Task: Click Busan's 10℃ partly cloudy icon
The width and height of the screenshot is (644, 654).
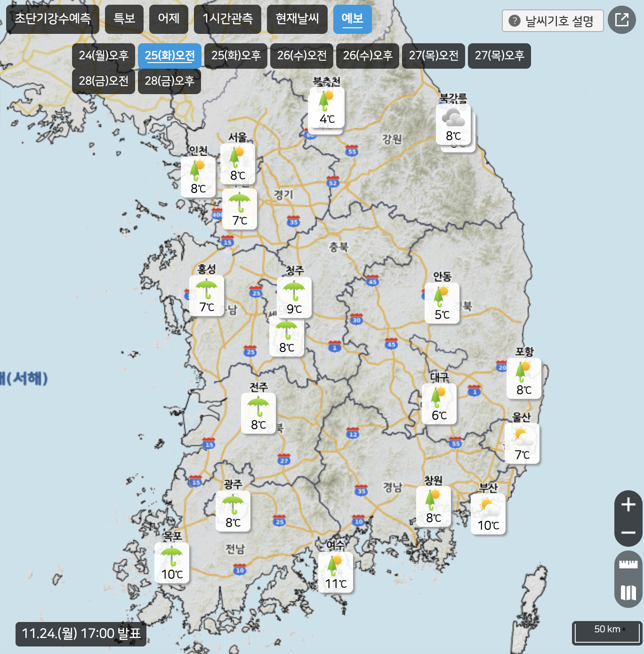Action: pos(488,514)
